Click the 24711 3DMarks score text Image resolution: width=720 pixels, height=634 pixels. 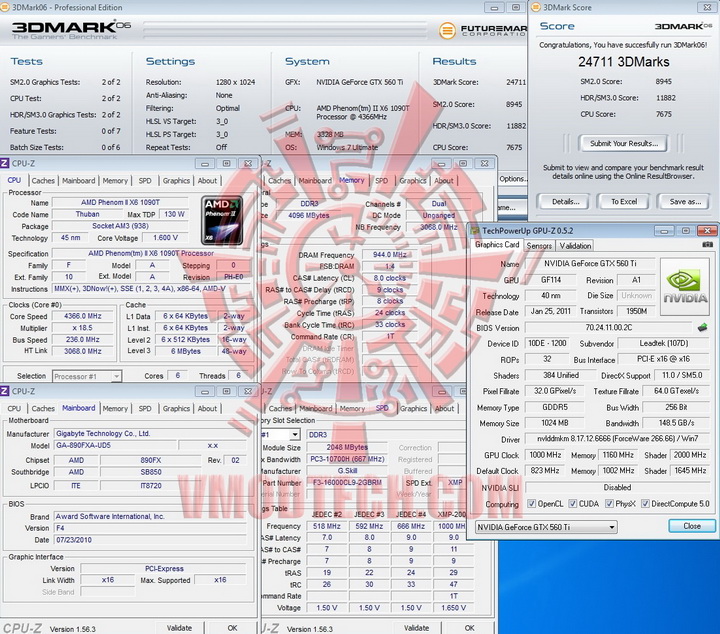(623, 62)
